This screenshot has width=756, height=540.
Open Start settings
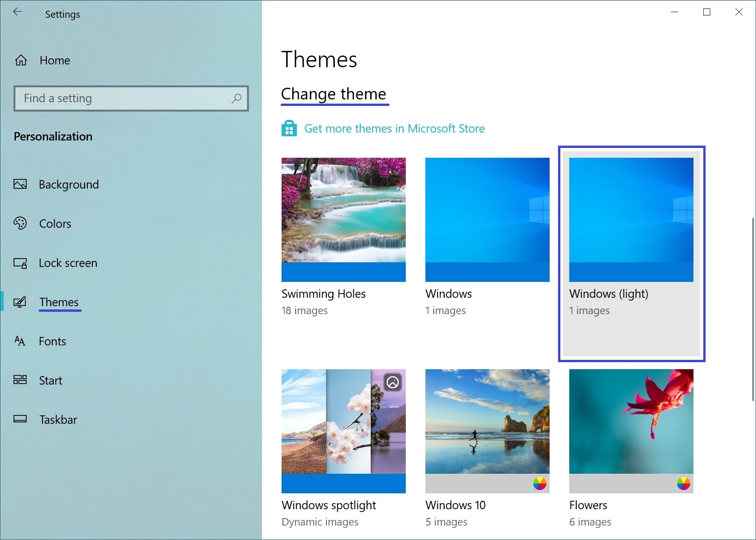click(x=50, y=380)
